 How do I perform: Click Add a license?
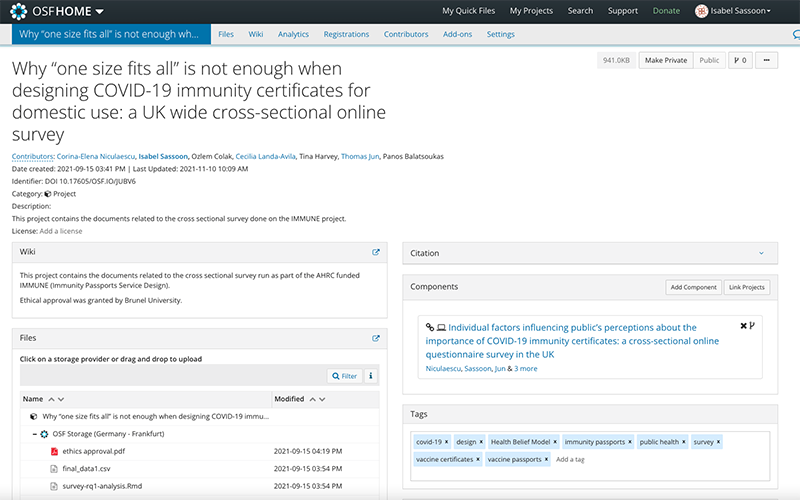point(61,231)
